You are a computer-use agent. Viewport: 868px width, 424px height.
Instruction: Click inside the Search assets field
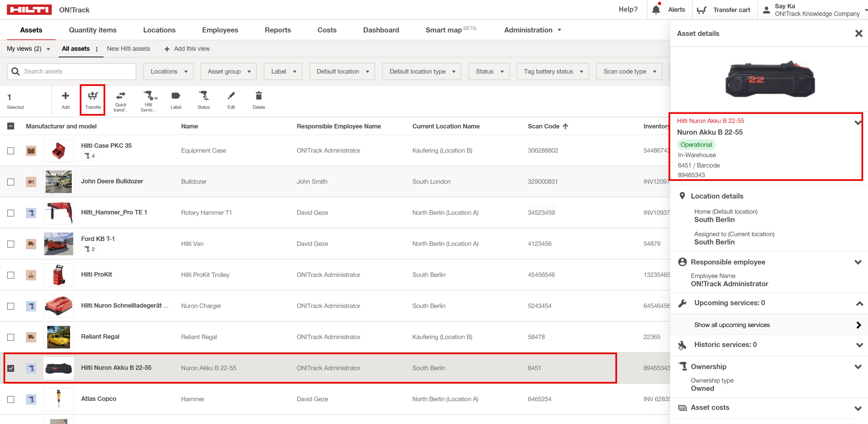tap(69, 71)
